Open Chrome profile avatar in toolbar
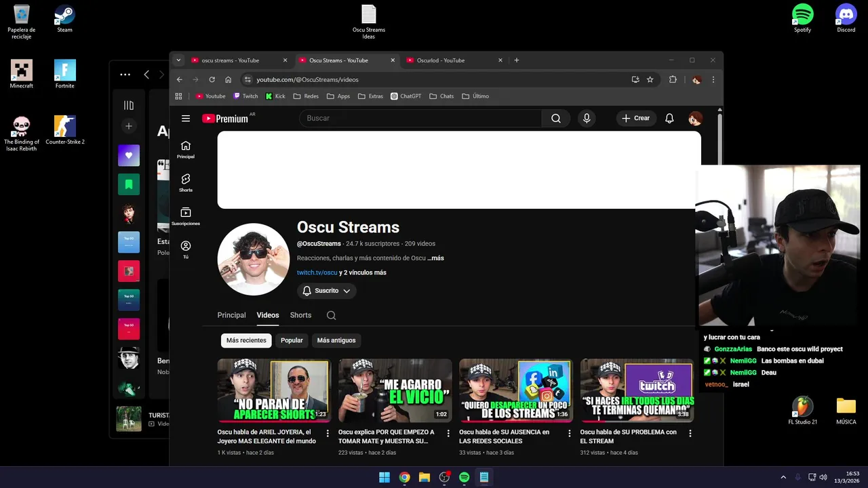868x488 pixels. click(696, 79)
